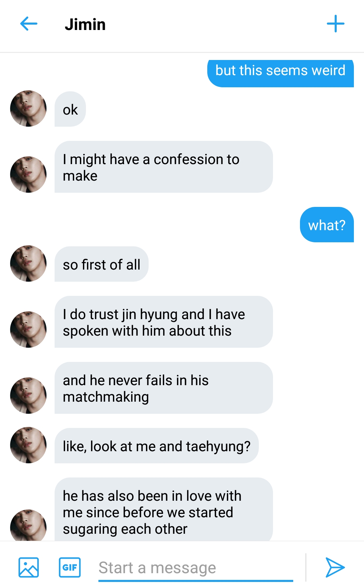Open the GIF picker icon
Image resolution: width=364 pixels, height=588 pixels.
[x=70, y=567]
